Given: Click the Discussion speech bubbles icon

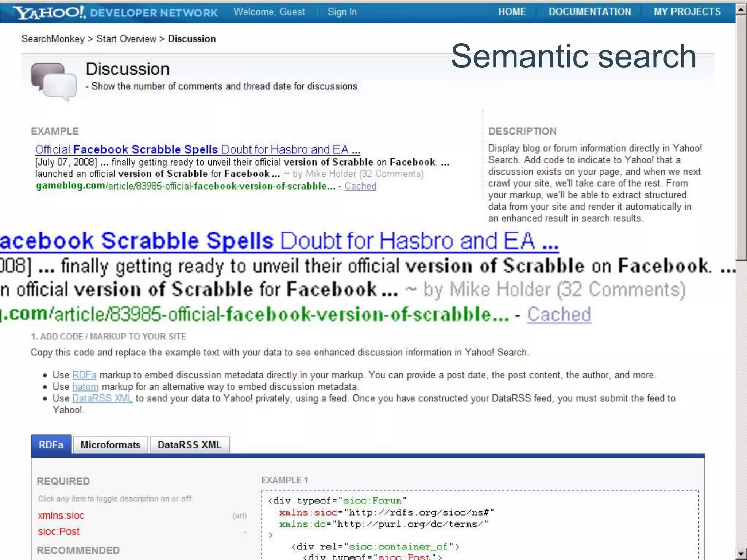Looking at the screenshot, I should pos(54,82).
